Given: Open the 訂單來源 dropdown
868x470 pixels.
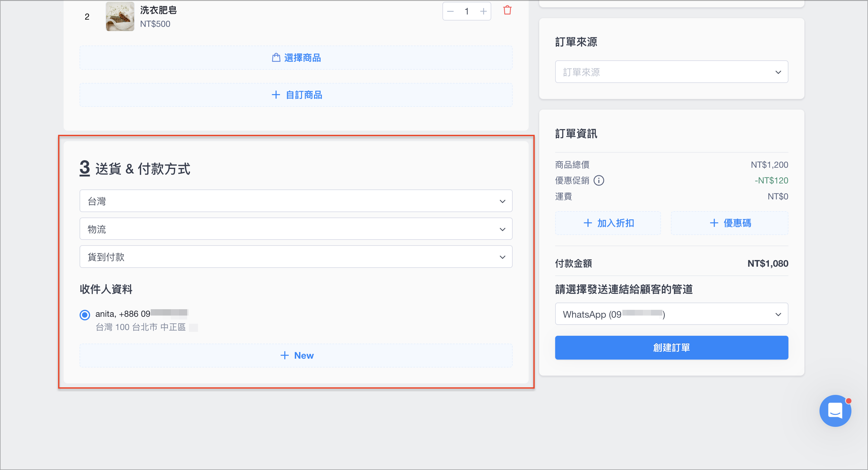Looking at the screenshot, I should [x=671, y=72].
